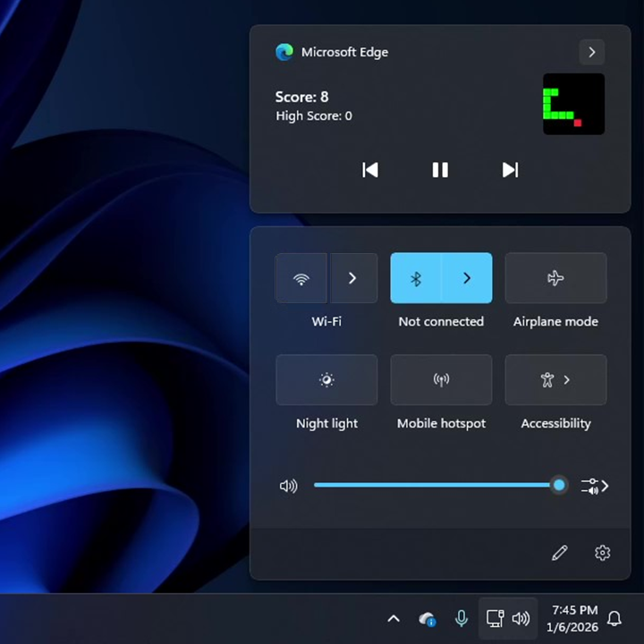Click the snake game media thumbnail
The height and width of the screenshot is (644, 644).
click(x=573, y=104)
